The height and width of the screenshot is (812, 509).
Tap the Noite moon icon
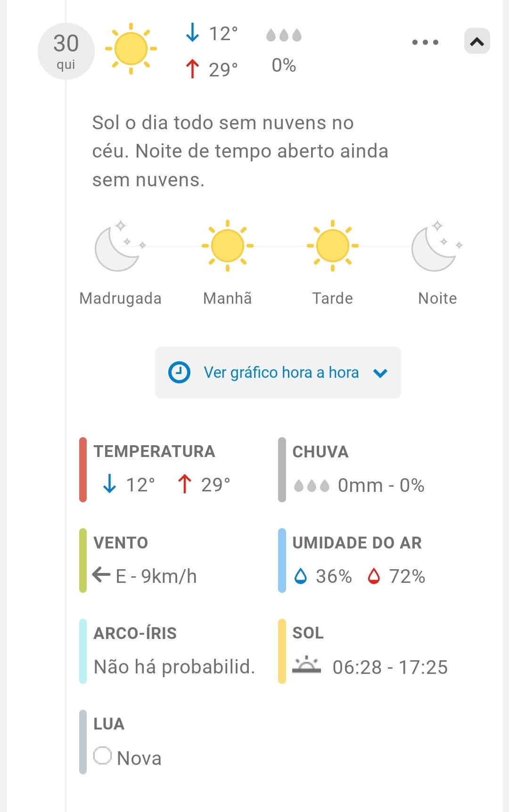tap(436, 247)
